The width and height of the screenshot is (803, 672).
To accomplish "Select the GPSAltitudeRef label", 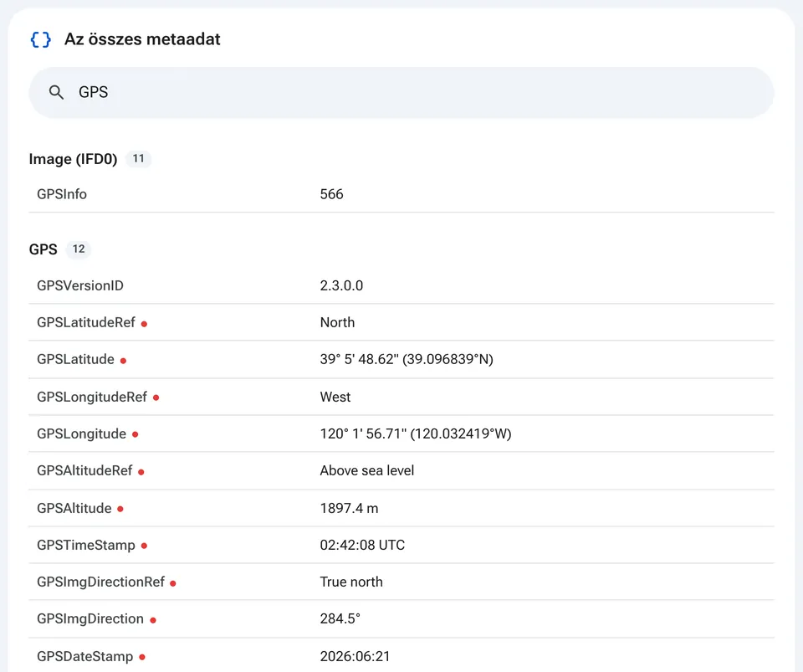I will click(x=85, y=470).
